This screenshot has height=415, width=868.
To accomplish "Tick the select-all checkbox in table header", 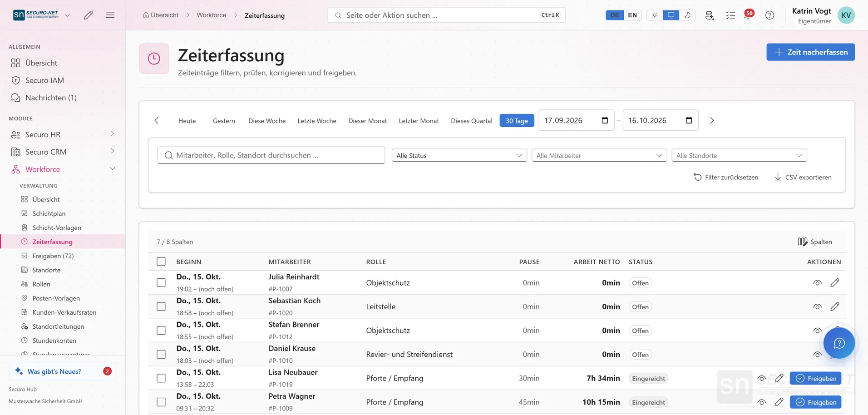I will [x=161, y=262].
